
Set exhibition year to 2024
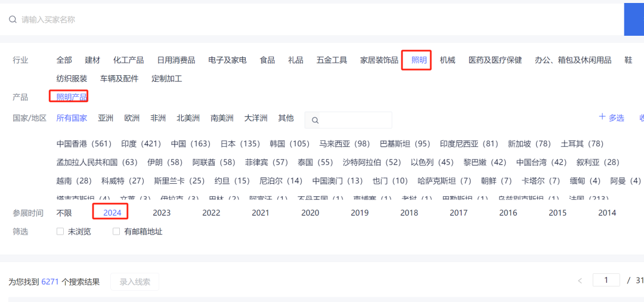[112, 213]
